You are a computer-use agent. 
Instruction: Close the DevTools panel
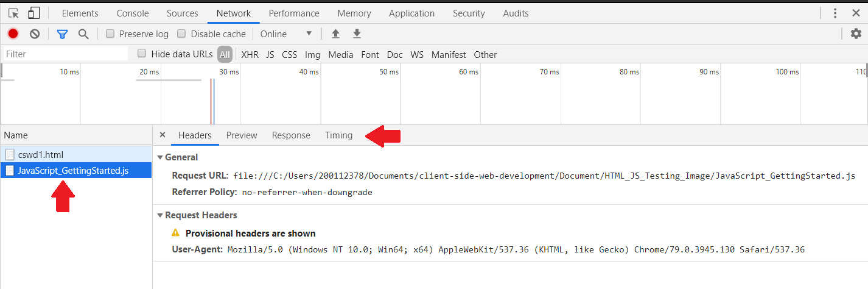pyautogui.click(x=855, y=13)
